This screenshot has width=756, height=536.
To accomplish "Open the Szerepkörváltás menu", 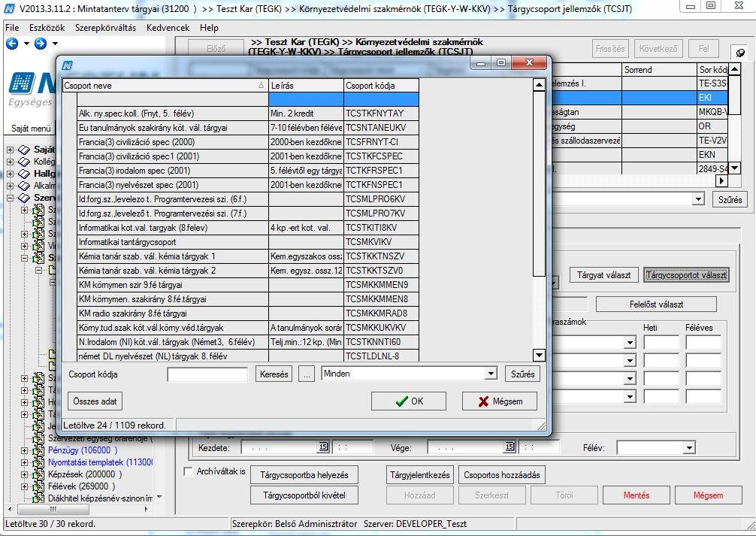I will (105, 28).
